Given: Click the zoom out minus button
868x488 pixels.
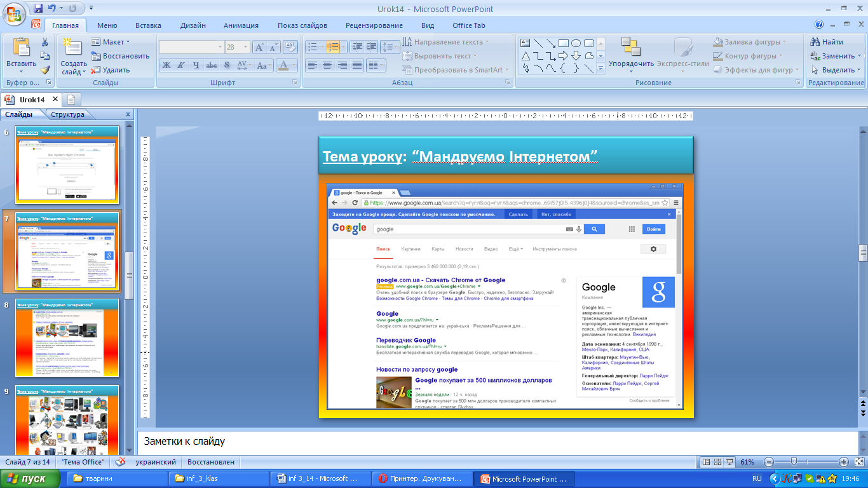Looking at the screenshot, I should click(769, 462).
